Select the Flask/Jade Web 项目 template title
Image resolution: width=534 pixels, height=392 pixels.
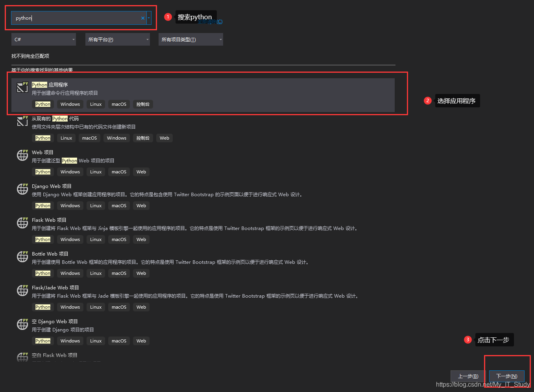point(55,288)
